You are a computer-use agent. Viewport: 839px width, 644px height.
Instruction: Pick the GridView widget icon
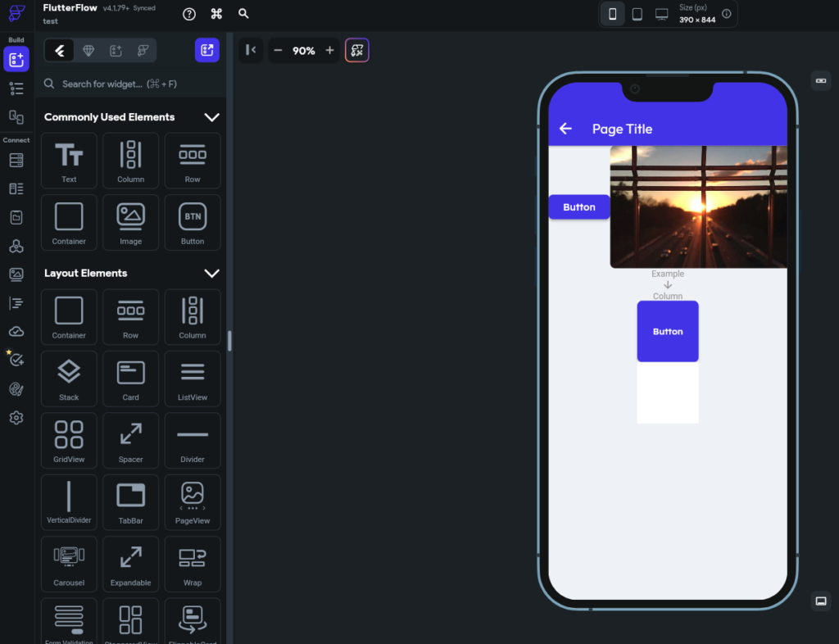69,440
